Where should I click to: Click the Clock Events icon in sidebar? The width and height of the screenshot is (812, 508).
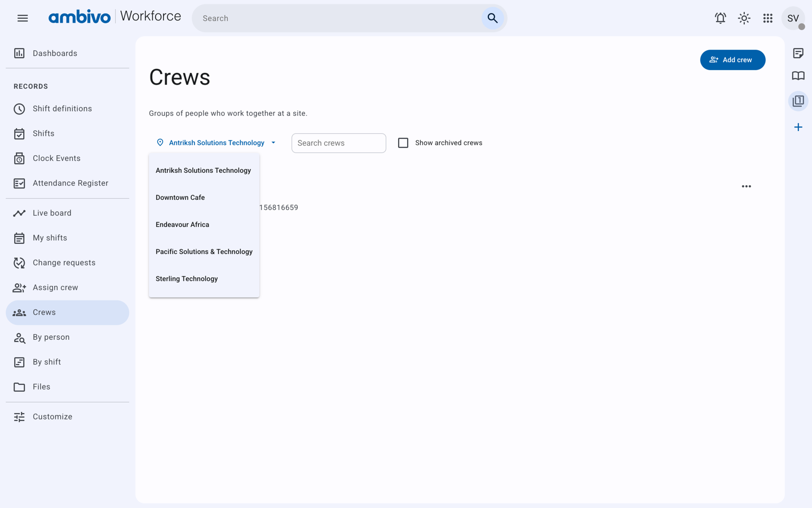19,158
